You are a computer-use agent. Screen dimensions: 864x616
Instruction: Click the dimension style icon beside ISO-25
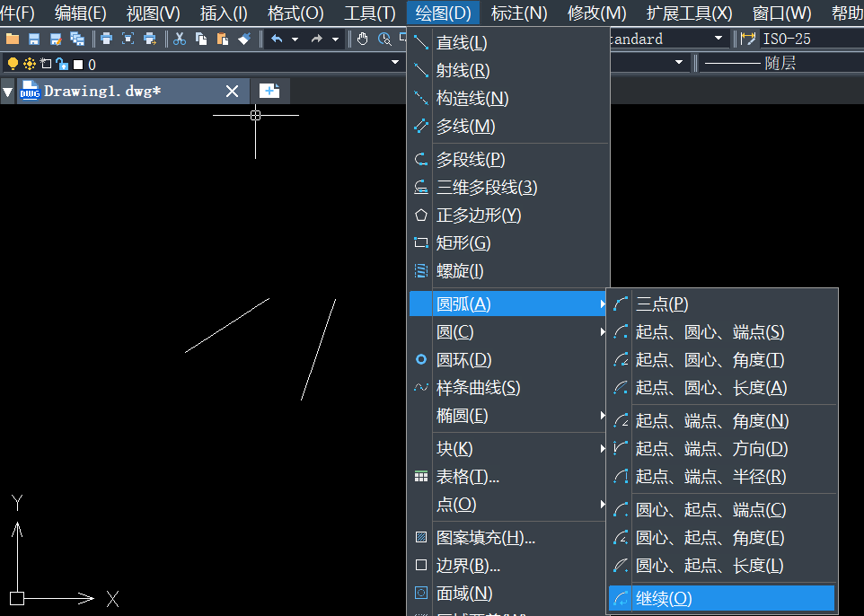[748, 39]
